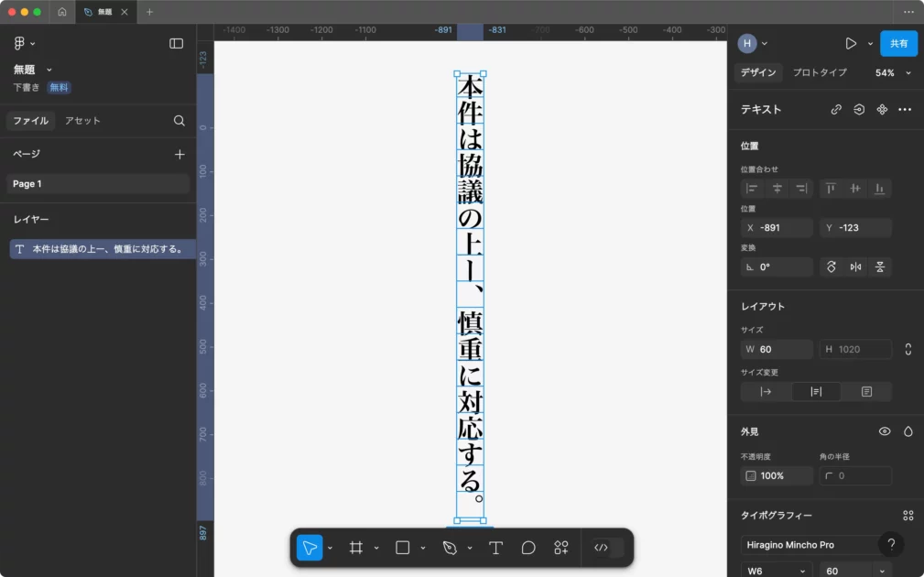Toggle the left sidebar panel visibility
The width and height of the screenshot is (924, 577).
pyautogui.click(x=176, y=43)
